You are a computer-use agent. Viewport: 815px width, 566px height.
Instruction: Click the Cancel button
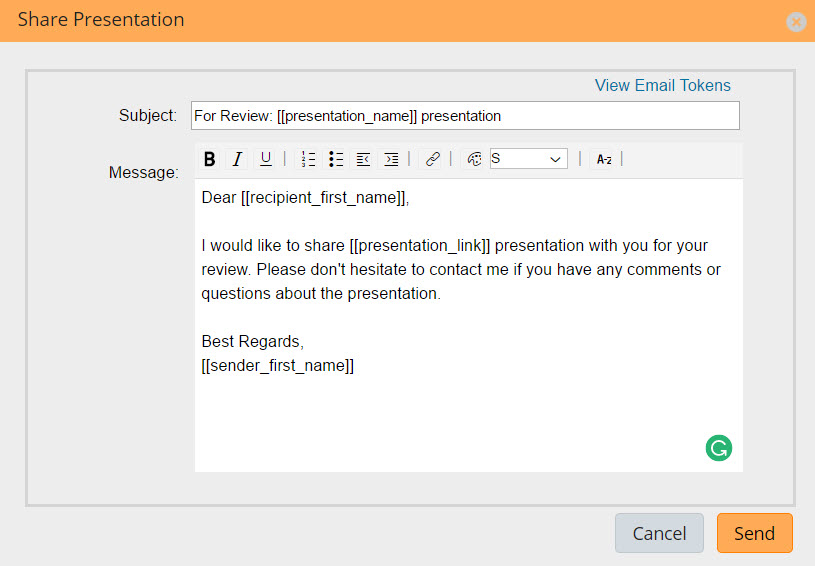[x=659, y=533]
